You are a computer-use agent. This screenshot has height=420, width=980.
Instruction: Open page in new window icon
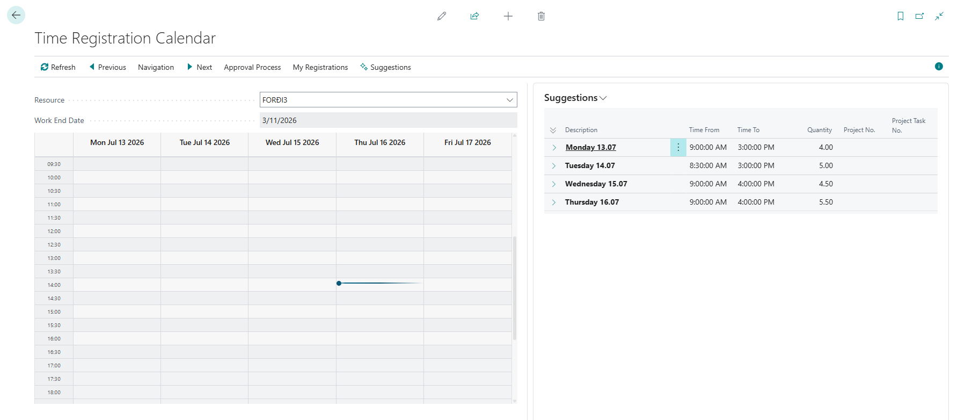tap(920, 16)
